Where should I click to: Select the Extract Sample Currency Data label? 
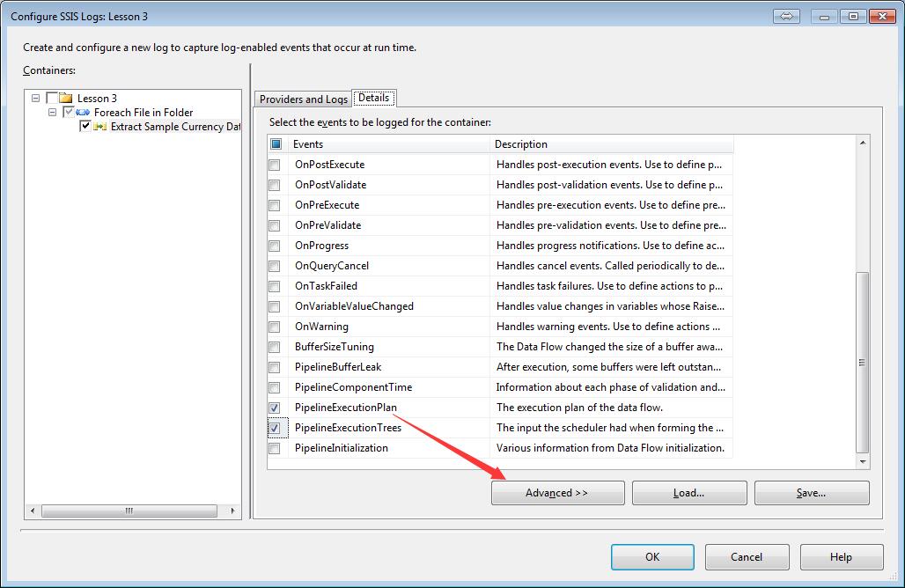175,127
